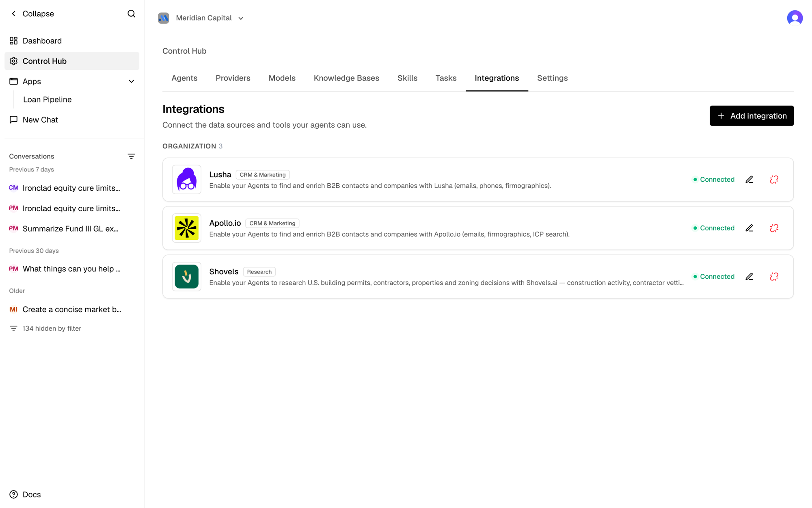Disconnect the Apollo.io integration
Viewport: 812px width, 508px height.
pyautogui.click(x=774, y=228)
